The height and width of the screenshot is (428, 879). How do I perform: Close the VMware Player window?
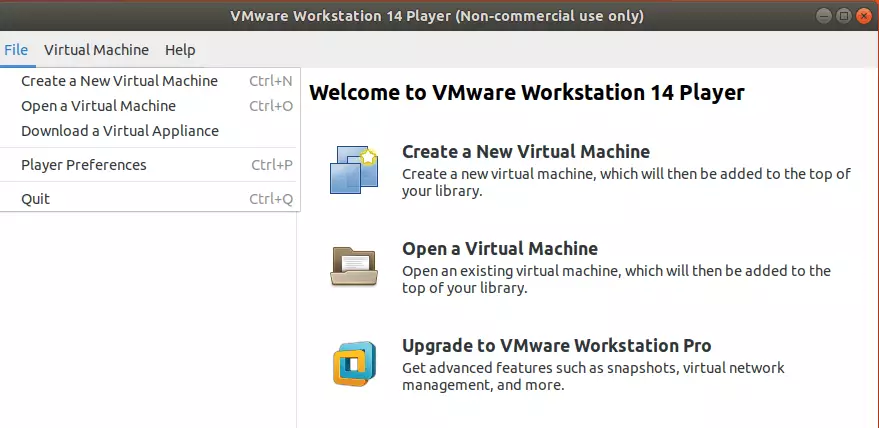[x=864, y=16]
